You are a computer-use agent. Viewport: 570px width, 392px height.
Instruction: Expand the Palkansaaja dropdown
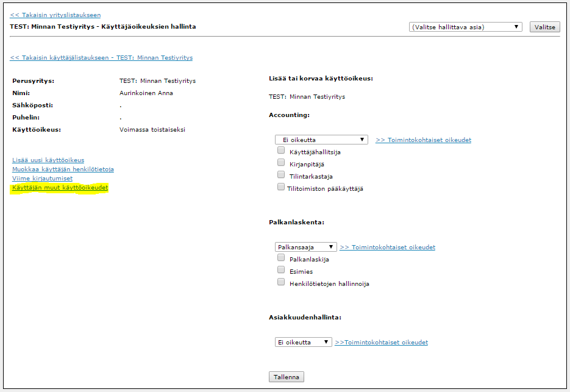tap(305, 247)
